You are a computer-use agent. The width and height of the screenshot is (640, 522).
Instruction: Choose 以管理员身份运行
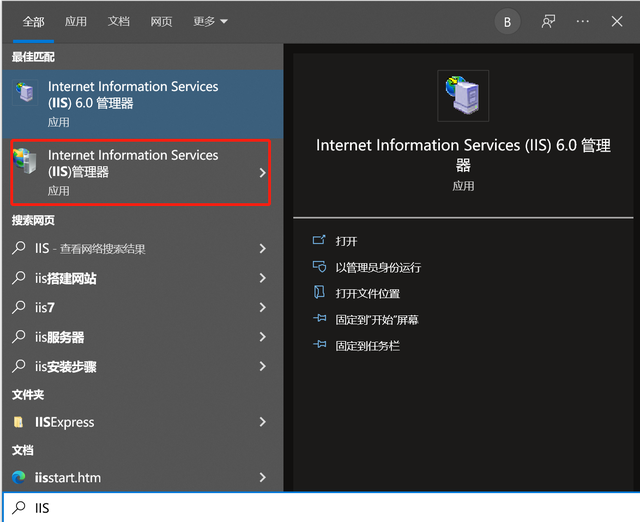click(378, 268)
